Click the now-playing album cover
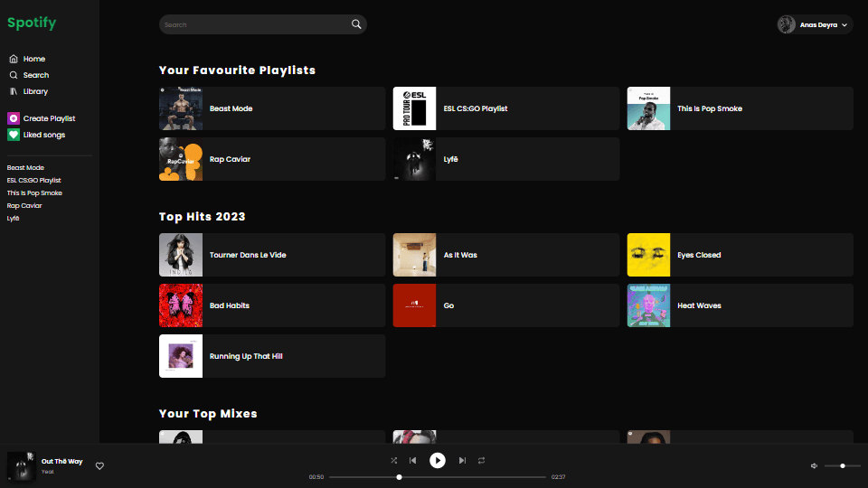Screen dimensions: 868x488 click(22, 466)
